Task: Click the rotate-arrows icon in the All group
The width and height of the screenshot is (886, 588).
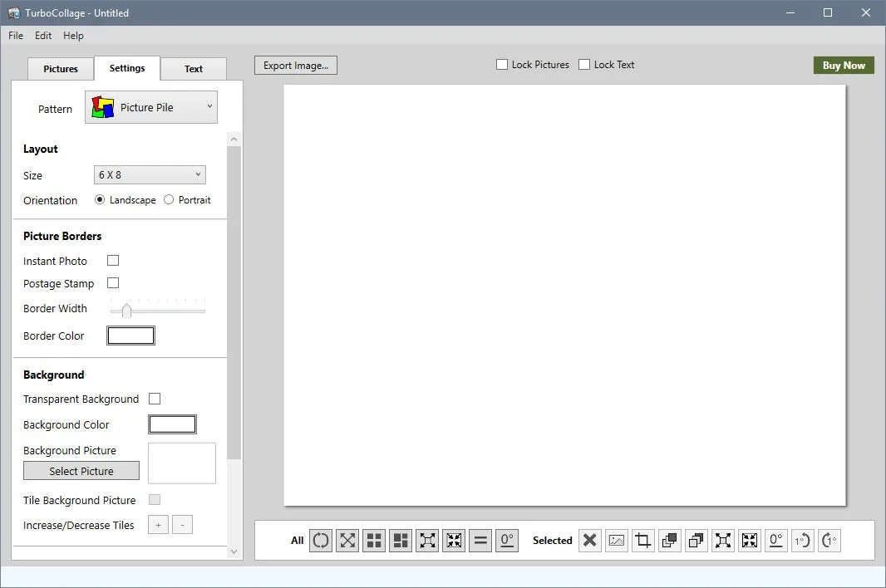Action: click(320, 541)
